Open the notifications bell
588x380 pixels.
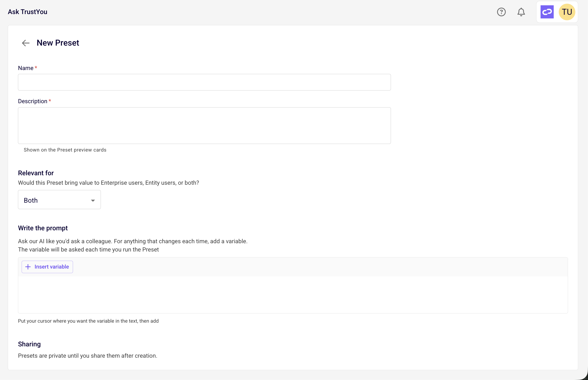pos(521,12)
